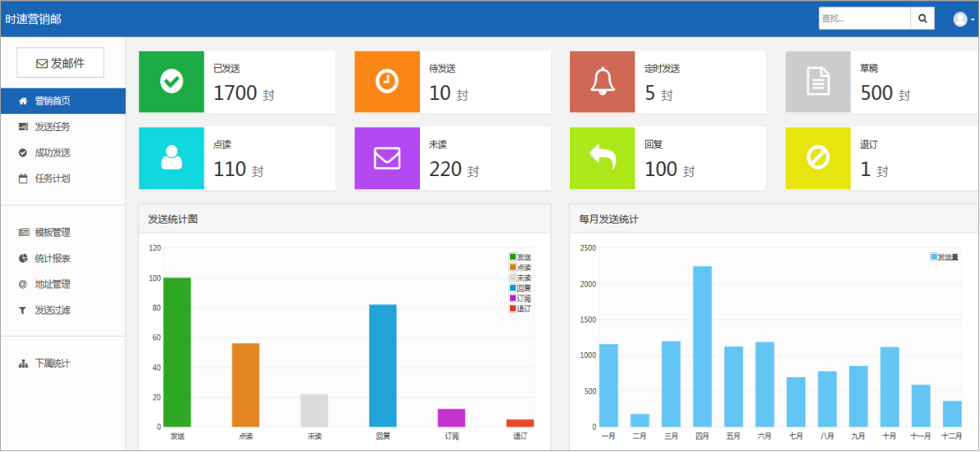
Task: Click the search magnifier button
Action: [922, 19]
